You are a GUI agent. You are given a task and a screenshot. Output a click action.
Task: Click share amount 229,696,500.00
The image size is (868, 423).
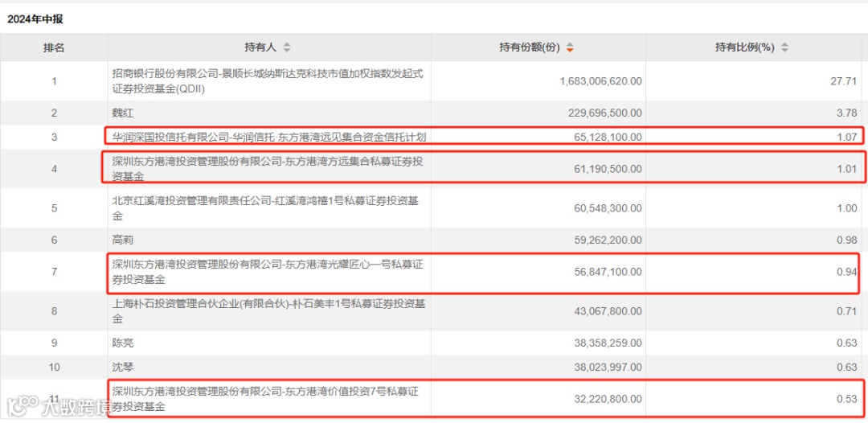coord(604,113)
